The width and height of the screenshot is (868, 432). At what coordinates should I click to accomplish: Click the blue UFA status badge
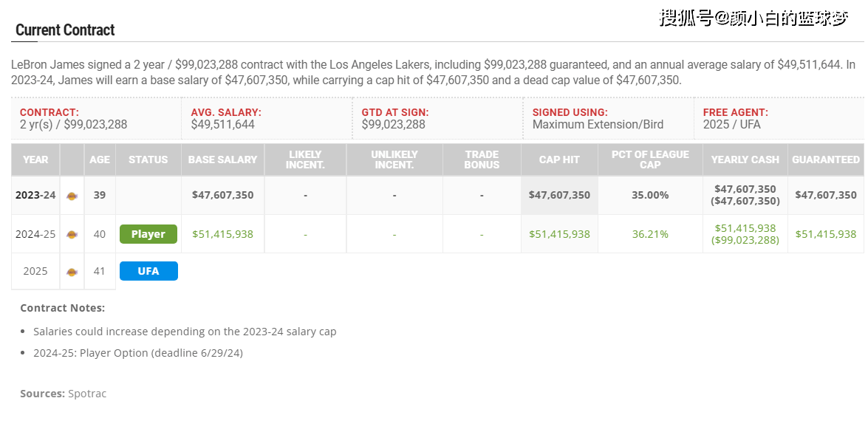point(148,271)
